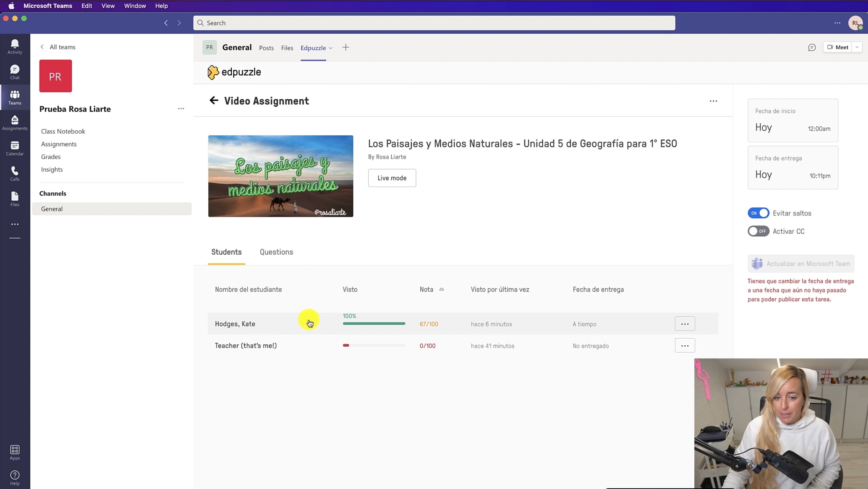
Task: Click the back arrow beside Video Assignment
Action: [x=214, y=101]
